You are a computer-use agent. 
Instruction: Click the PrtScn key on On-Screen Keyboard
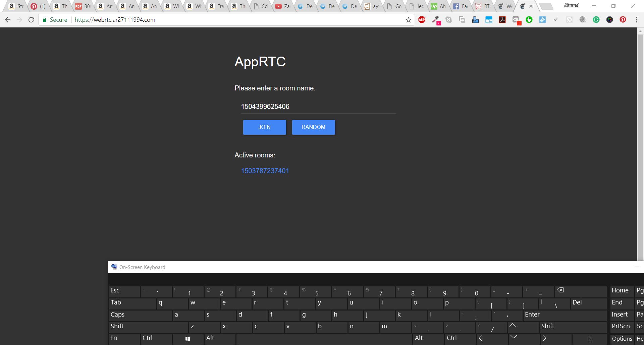tap(622, 327)
